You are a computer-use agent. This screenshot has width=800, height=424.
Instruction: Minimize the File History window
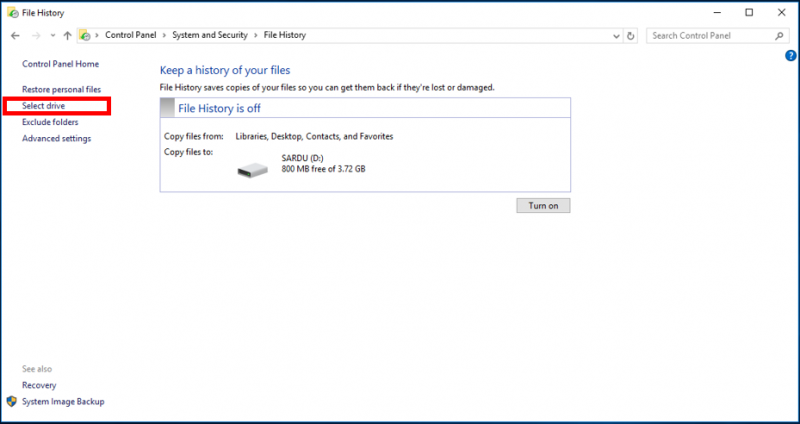click(x=716, y=13)
